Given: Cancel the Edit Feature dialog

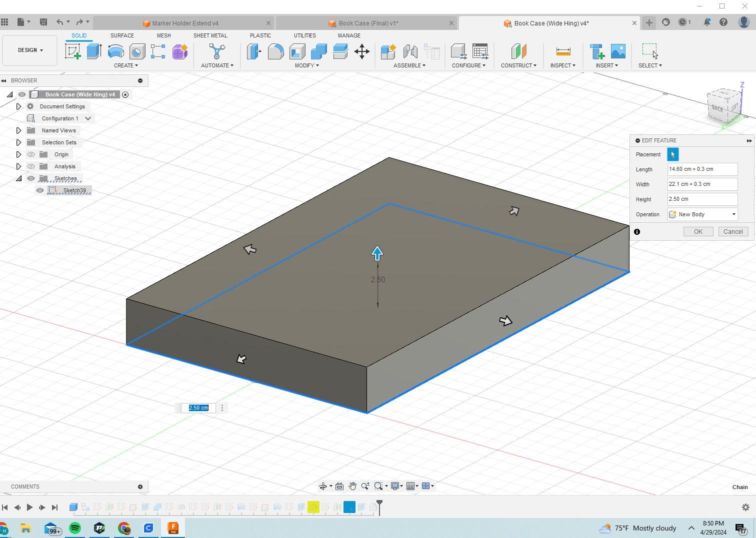Looking at the screenshot, I should click(733, 231).
